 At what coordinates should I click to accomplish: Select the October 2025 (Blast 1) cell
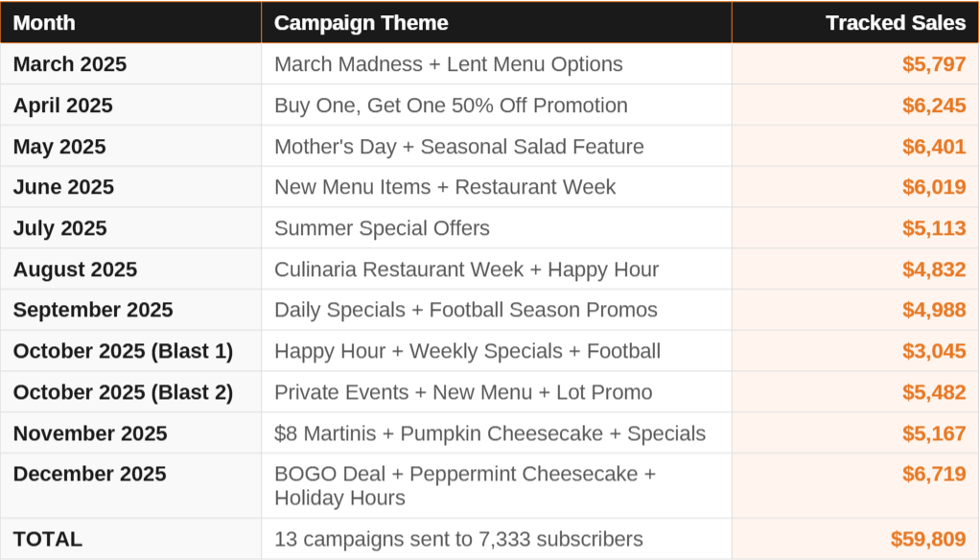point(123,351)
